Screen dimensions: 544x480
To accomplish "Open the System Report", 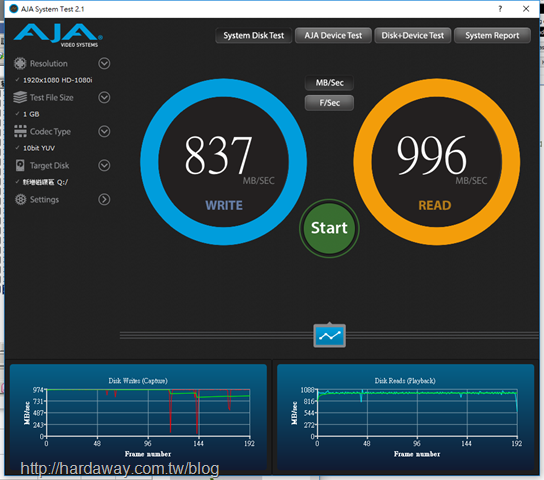I will [x=492, y=35].
